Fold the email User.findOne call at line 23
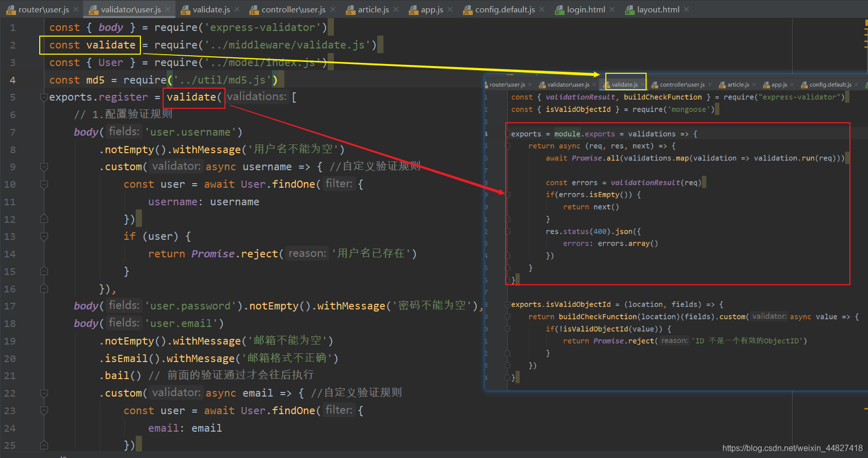The width and height of the screenshot is (868, 458). 44,411
